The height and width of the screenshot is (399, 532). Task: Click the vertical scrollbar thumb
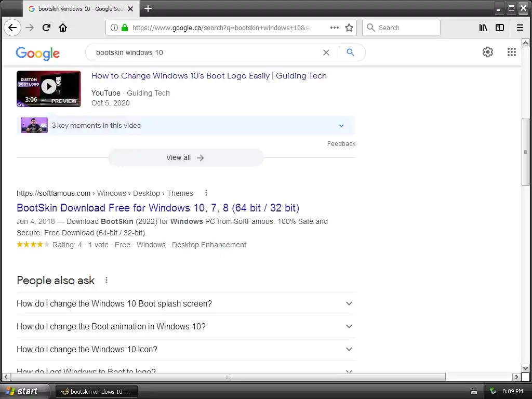pos(525,152)
